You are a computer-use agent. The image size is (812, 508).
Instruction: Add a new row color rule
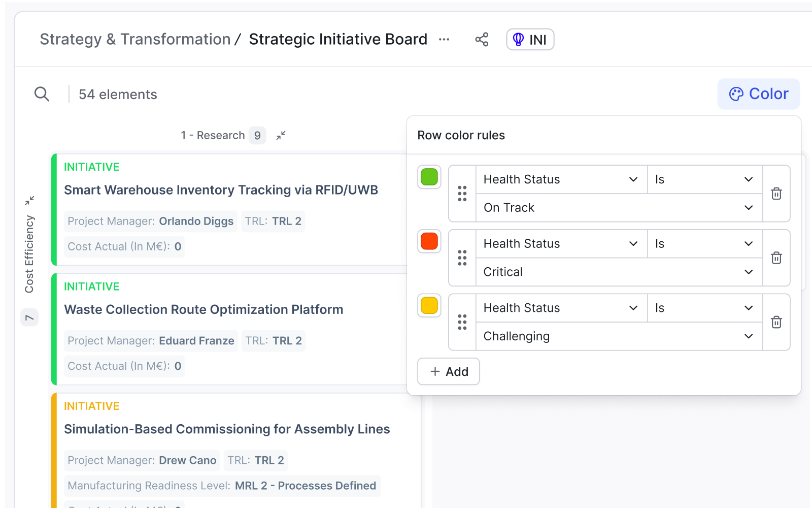click(x=449, y=372)
